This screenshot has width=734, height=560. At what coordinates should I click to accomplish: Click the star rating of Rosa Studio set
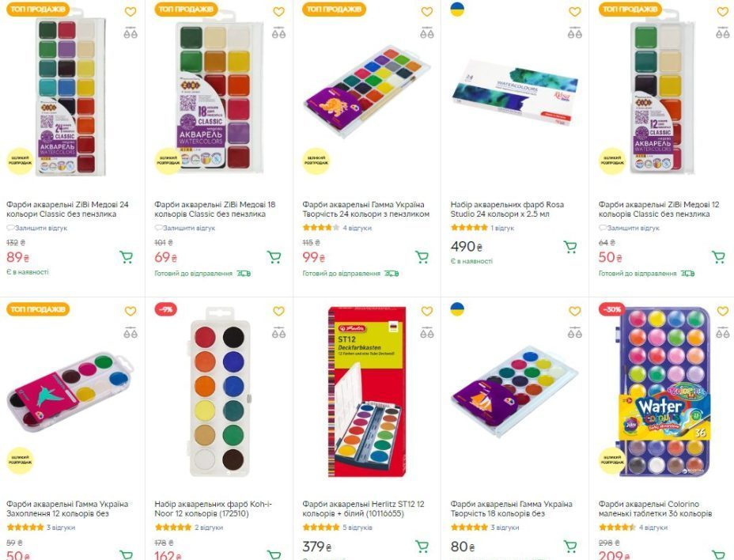[469, 228]
